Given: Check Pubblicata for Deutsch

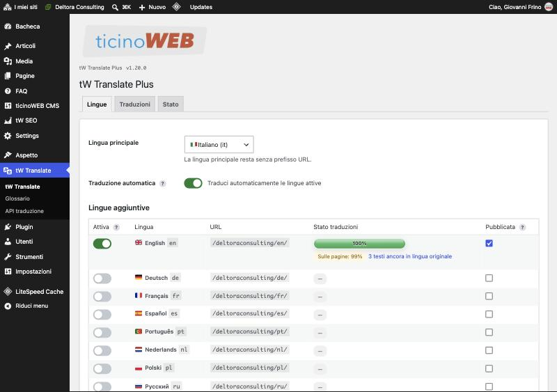Looking at the screenshot, I should tap(489, 278).
